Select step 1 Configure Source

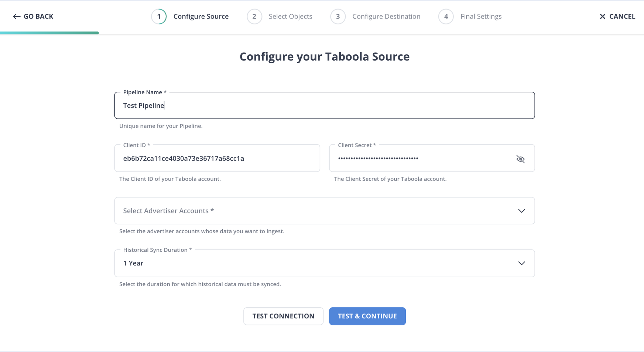coord(190,16)
